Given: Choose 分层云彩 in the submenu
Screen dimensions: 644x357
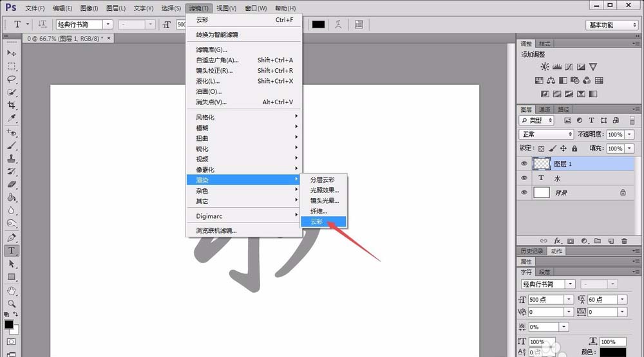Looking at the screenshot, I should tap(324, 179).
